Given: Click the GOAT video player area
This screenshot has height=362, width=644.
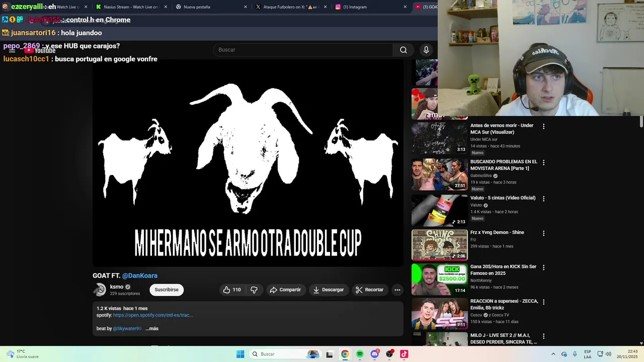Looking at the screenshot, I should click(248, 163).
